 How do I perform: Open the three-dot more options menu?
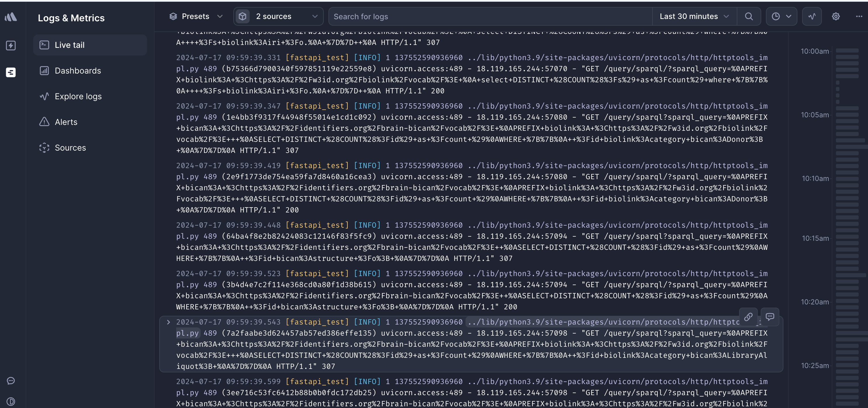tap(859, 17)
